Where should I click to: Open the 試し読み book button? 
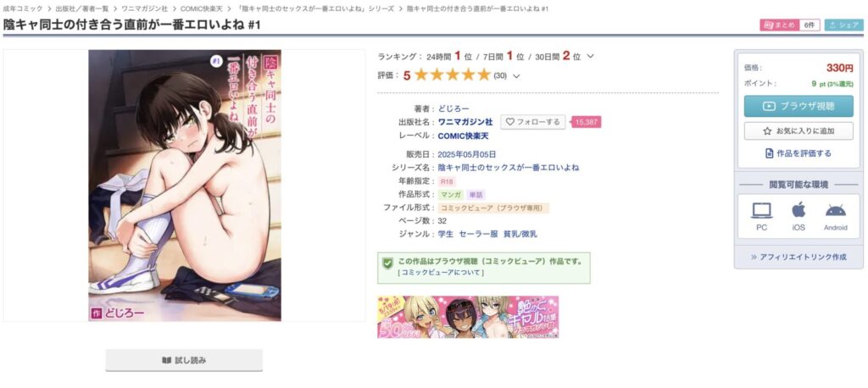coord(184,360)
